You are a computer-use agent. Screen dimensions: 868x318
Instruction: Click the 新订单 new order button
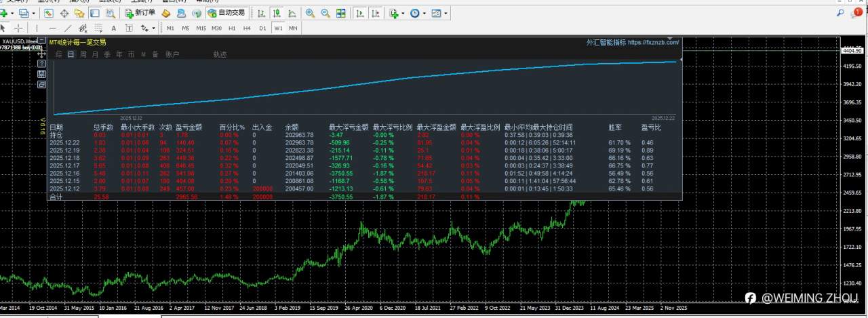[140, 13]
